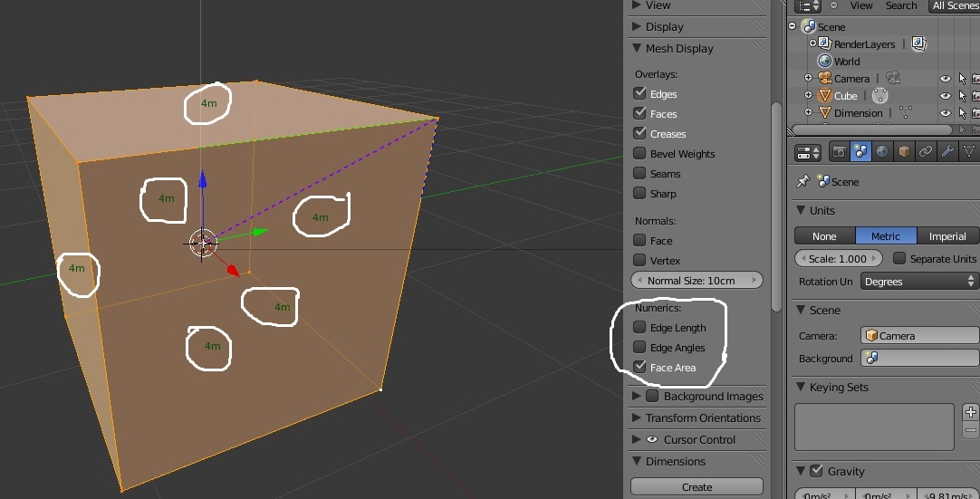Add a keying set with the plus button

point(970,411)
